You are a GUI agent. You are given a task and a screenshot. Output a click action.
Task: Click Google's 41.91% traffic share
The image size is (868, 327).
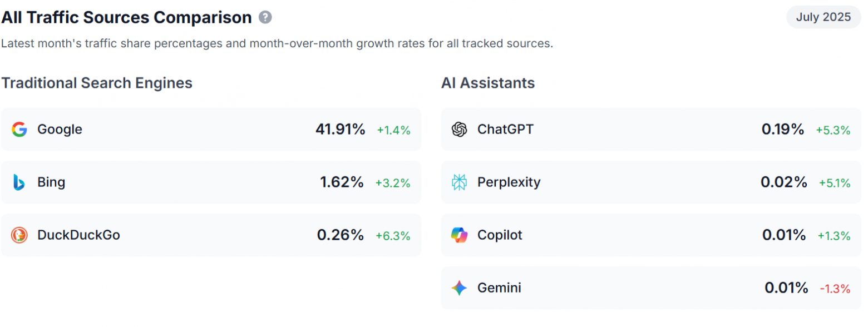pyautogui.click(x=340, y=130)
